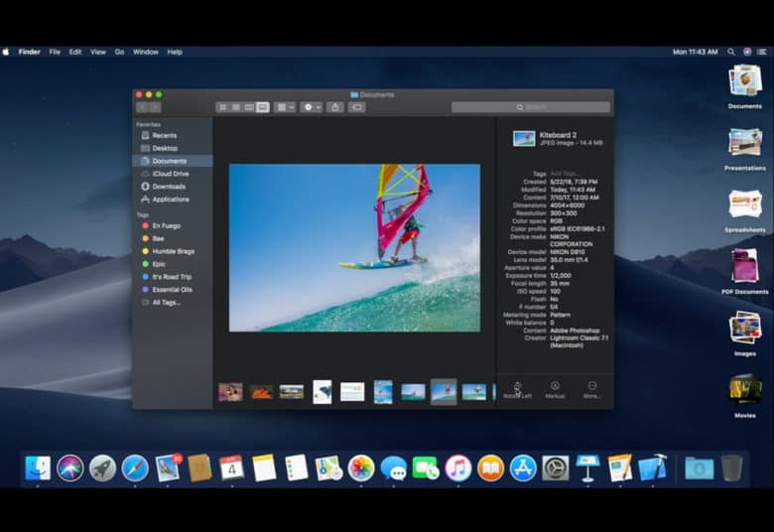The height and width of the screenshot is (532, 774).
Task: Select the first thumbnail in gallery strip
Action: 230,392
